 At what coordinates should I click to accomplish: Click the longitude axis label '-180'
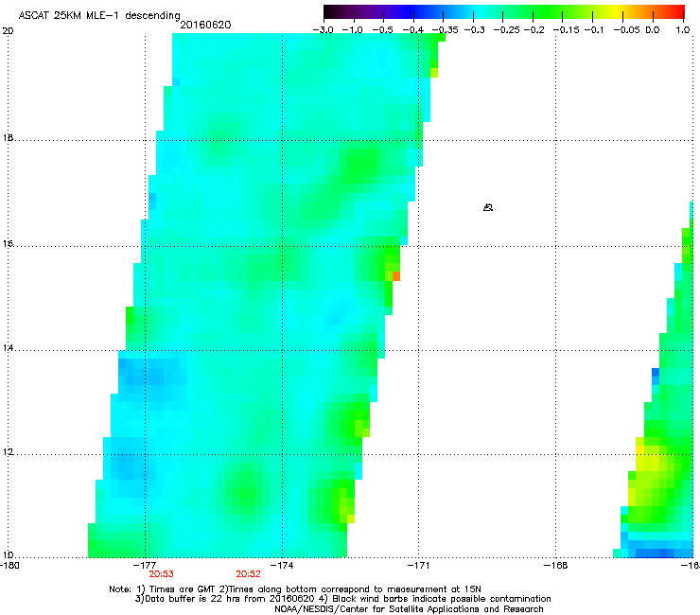click(9, 566)
